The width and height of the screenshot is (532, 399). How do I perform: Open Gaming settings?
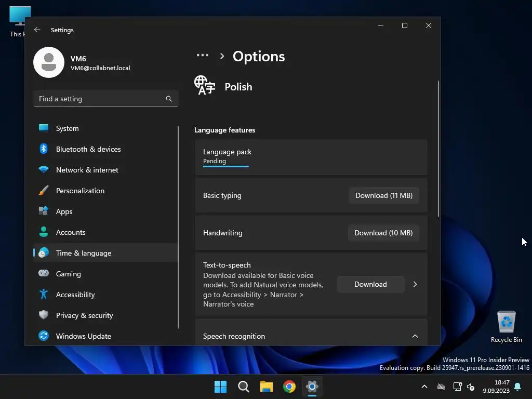[x=105, y=273]
